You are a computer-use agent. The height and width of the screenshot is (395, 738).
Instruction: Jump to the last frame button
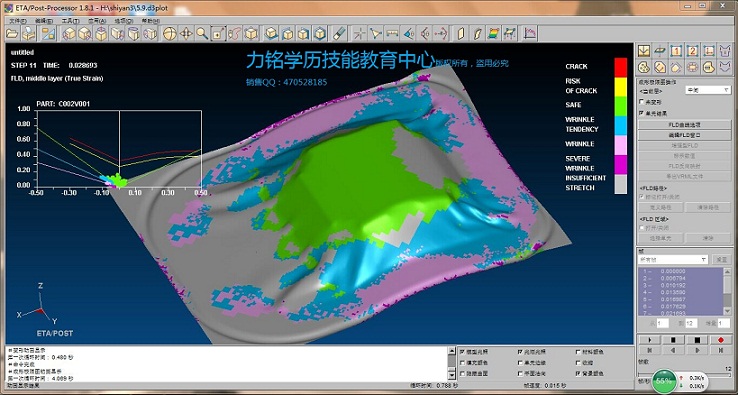click(x=721, y=350)
